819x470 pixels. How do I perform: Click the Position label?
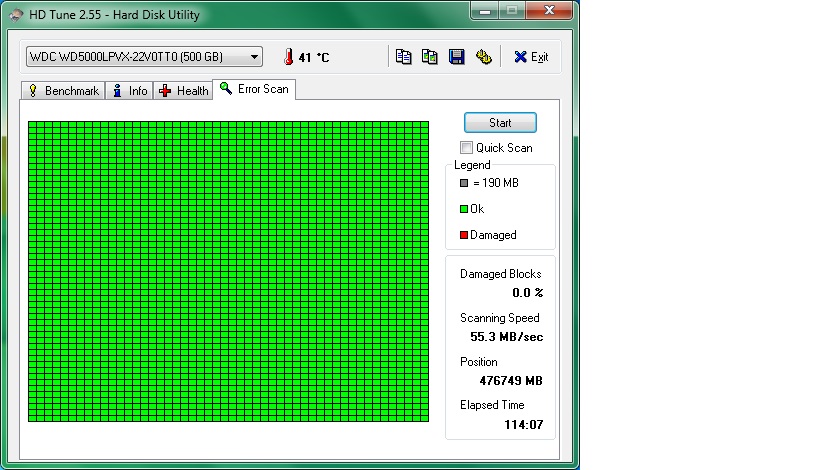pyautogui.click(x=478, y=362)
